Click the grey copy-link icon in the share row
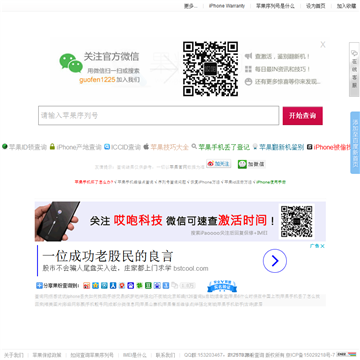This screenshot has width=360, height=360. coord(175,285)
